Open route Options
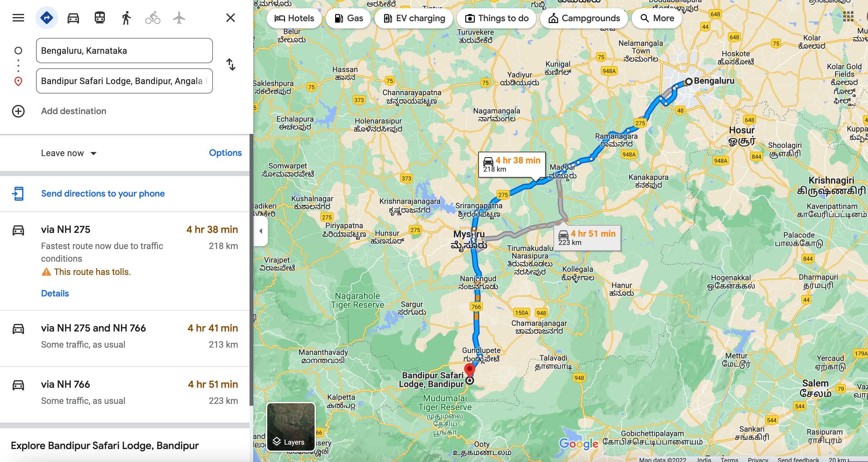The height and width of the screenshot is (462, 868). (226, 153)
